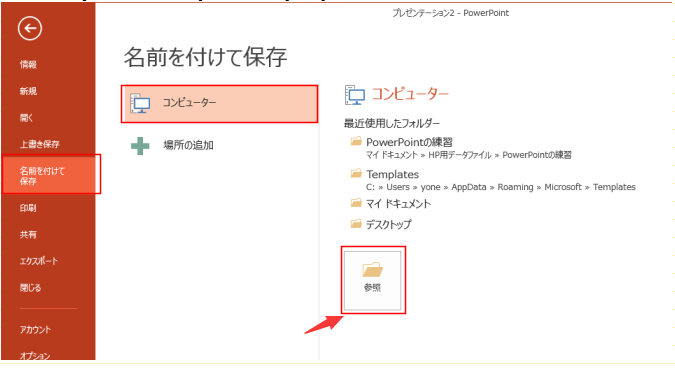The width and height of the screenshot is (675, 370).
Task: Open the PowerPointの練習 recent folder
Action: coord(409,142)
